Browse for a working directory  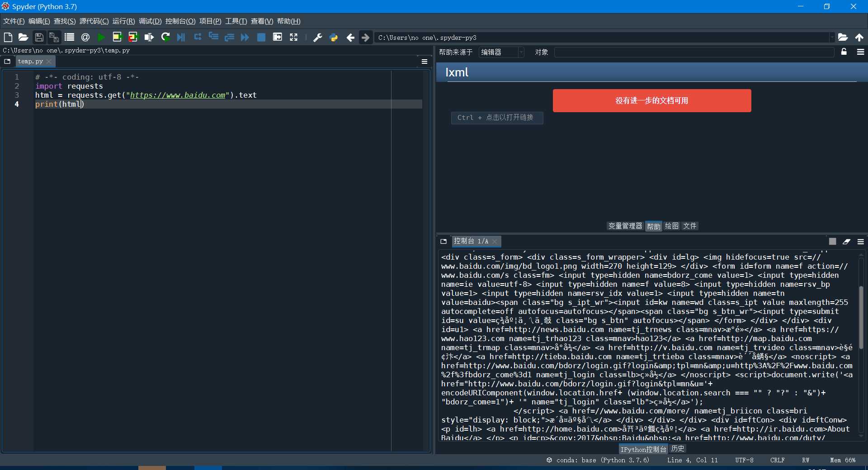click(x=843, y=37)
